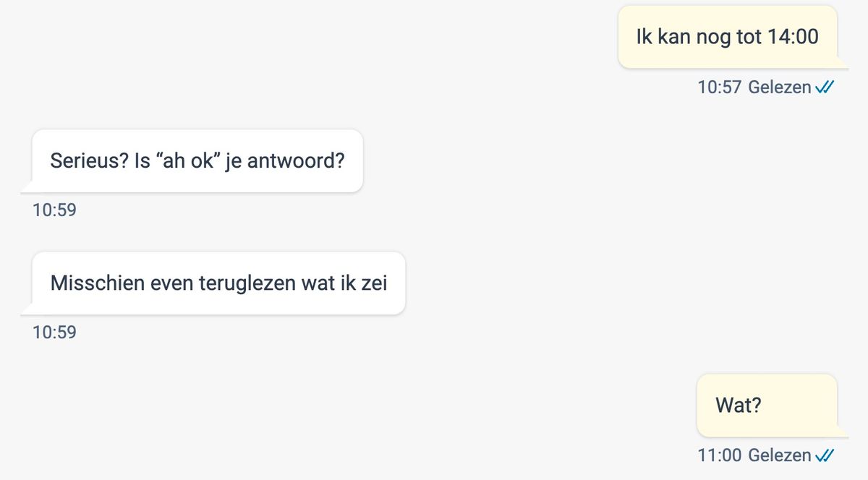This screenshot has height=480, width=868.
Task: Click the words "Ik kan" in the first message
Action: 663,37
